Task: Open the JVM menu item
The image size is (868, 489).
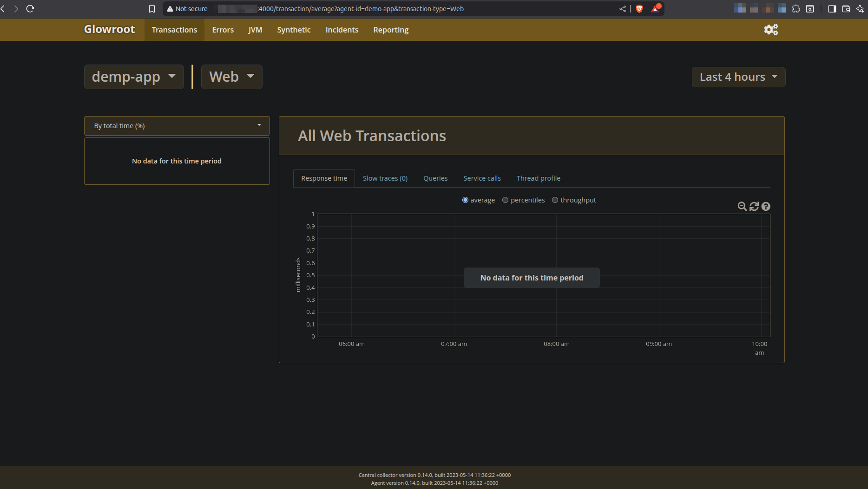Action: tap(255, 30)
